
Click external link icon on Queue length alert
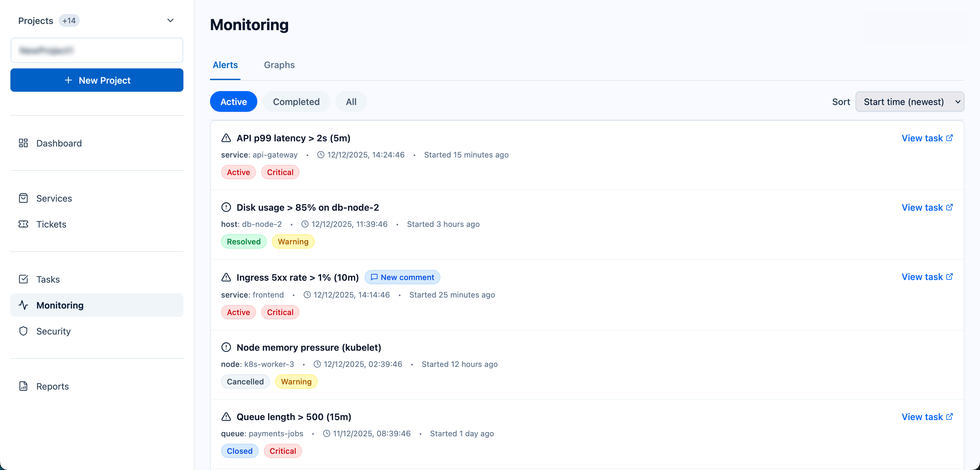coord(949,416)
